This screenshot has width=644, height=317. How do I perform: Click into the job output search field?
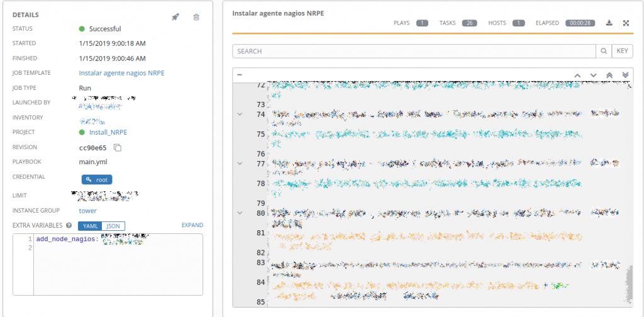click(x=414, y=51)
